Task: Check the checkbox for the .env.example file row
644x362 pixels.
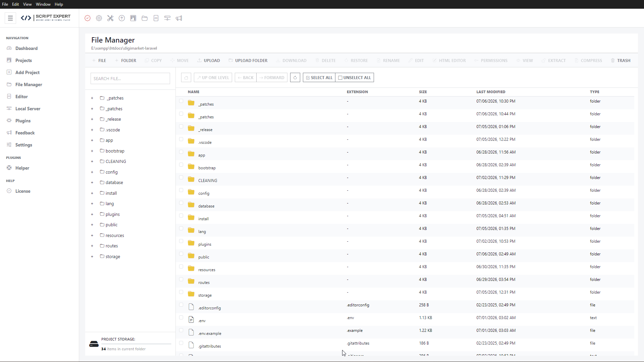Action: click(181, 330)
